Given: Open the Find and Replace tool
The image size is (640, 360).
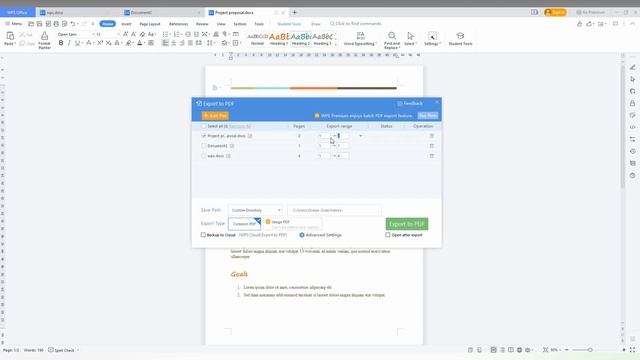Looking at the screenshot, I should (392, 40).
